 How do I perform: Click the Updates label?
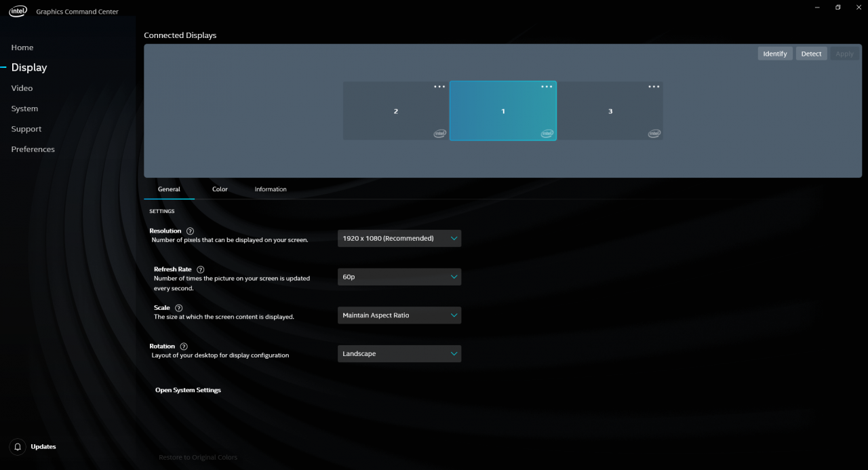(x=43, y=447)
